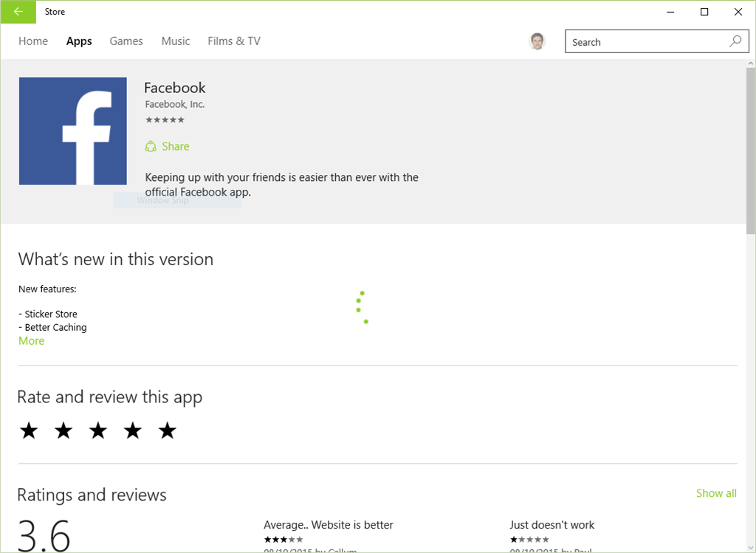Expand release notes with More
This screenshot has height=553, width=756.
31,341
